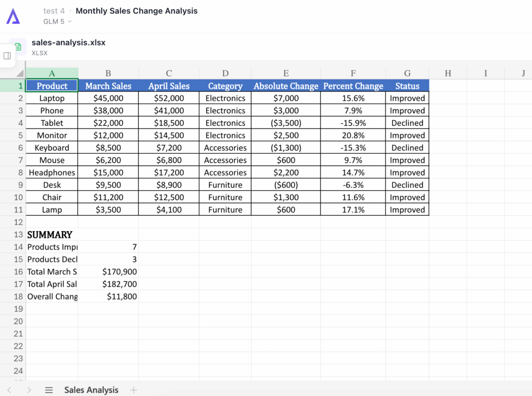Select the Products Declined label cell
The width and height of the screenshot is (532, 396).
(52, 259)
